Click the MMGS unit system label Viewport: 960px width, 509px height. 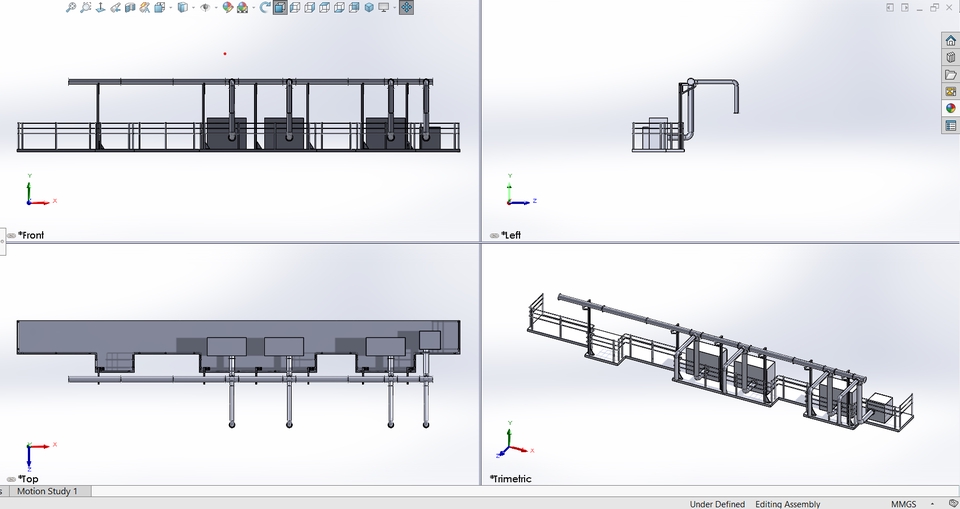904,504
